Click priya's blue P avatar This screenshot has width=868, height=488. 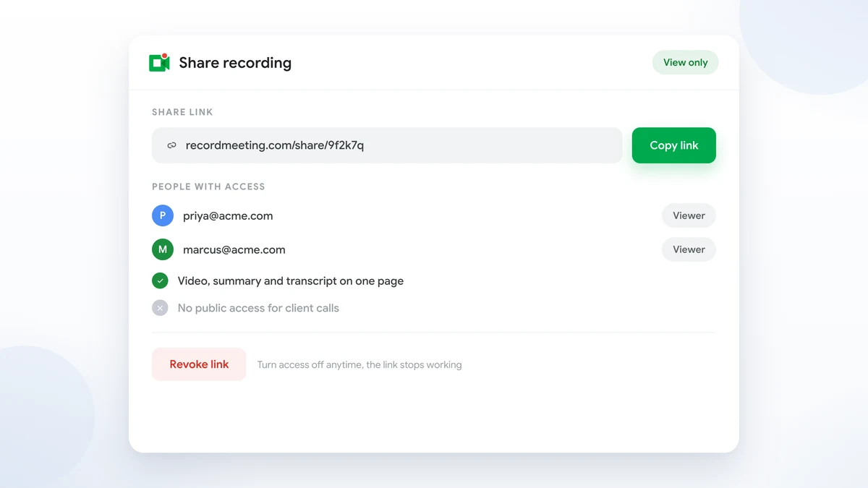tap(163, 215)
